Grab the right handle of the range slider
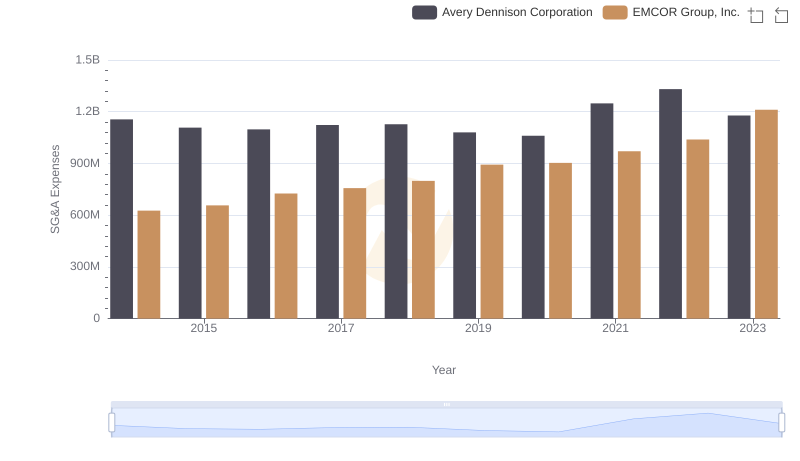 coord(781,422)
